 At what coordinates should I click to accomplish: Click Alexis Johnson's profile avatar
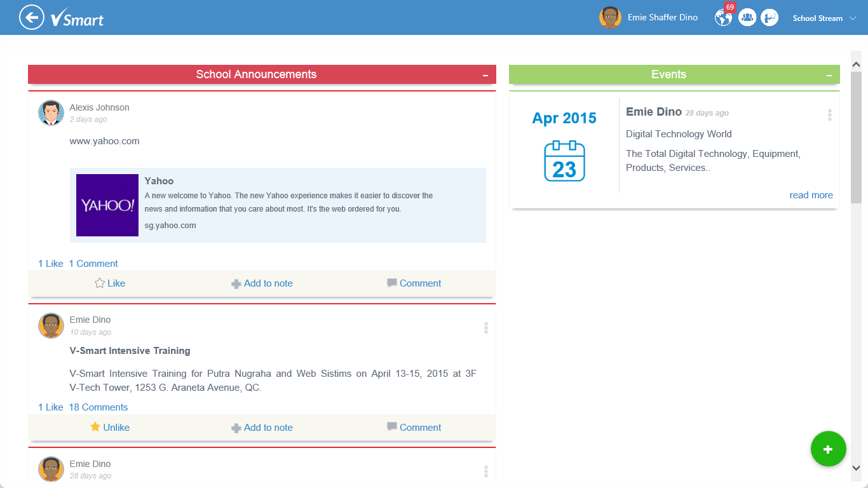pos(51,112)
